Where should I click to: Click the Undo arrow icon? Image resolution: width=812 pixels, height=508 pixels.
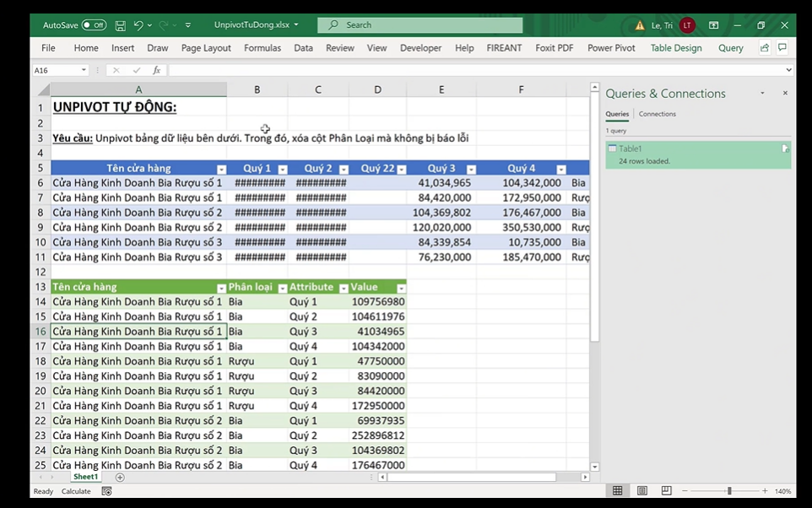pyautogui.click(x=138, y=25)
